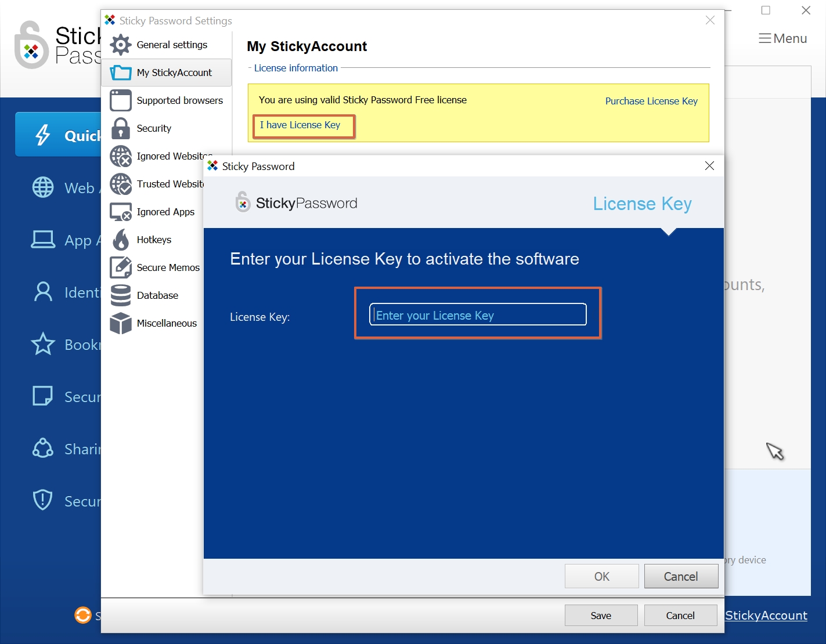Click the Trusted Websites globe icon
826x644 pixels.
pyautogui.click(x=121, y=184)
